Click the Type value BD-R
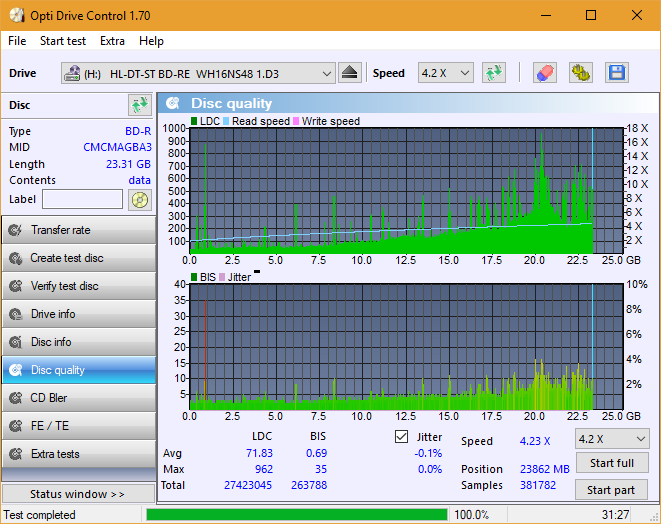Image resolution: width=661 pixels, height=524 pixels. pyautogui.click(x=138, y=131)
